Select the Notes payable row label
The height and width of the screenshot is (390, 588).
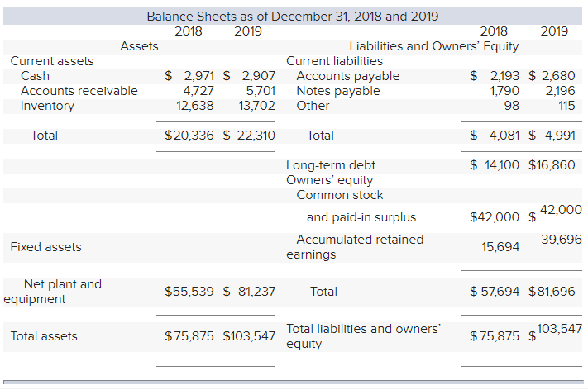tap(338, 91)
